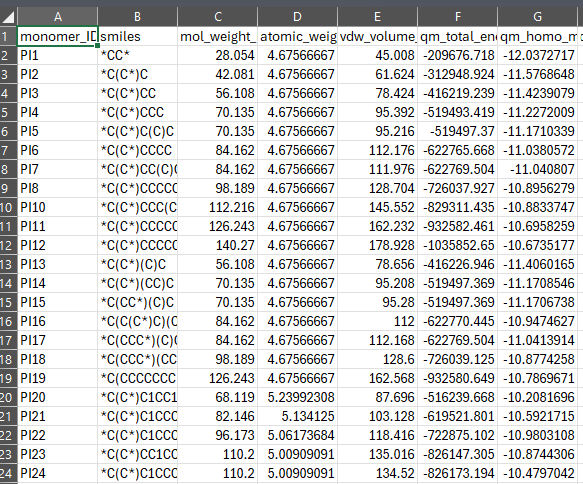Select cell PI2
The height and width of the screenshot is (484, 583).
click(58, 74)
